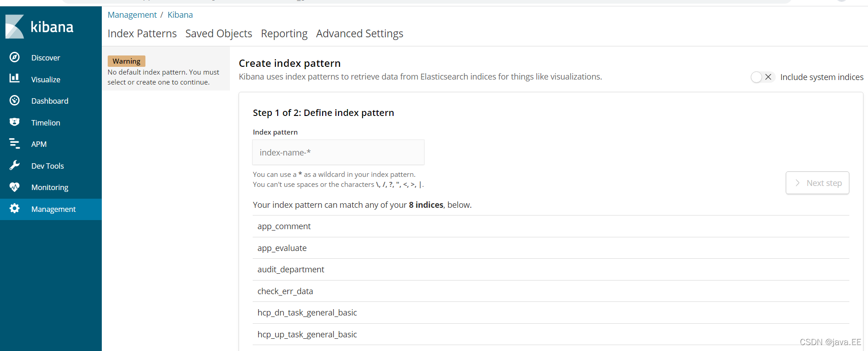This screenshot has height=351, width=868.
Task: Click 'No default index pattern' warning message
Action: point(163,77)
